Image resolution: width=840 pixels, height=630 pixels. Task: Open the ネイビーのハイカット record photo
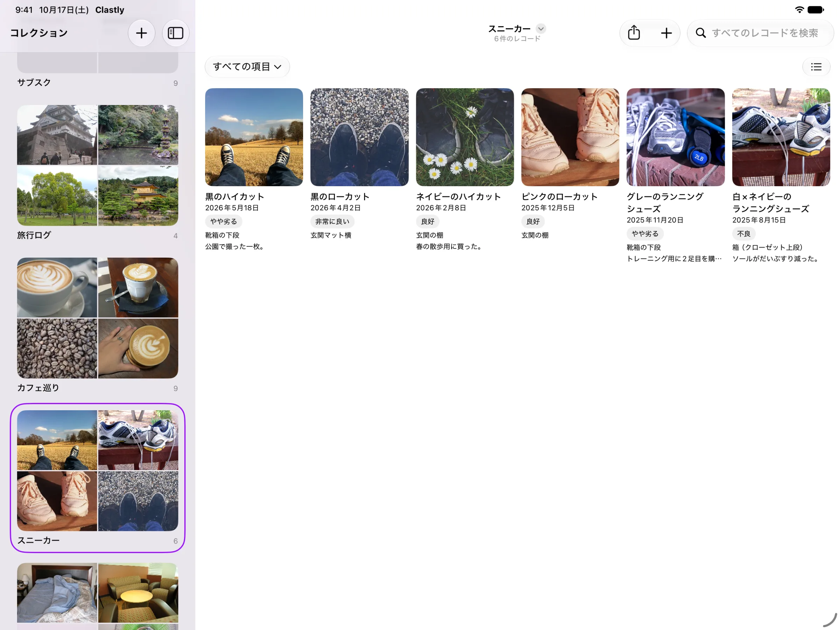point(465,137)
